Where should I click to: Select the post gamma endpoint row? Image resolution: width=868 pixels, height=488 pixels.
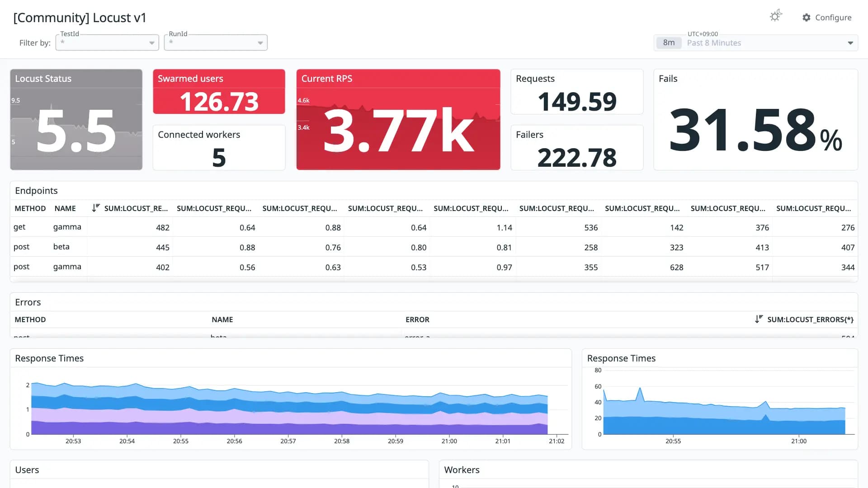coord(434,267)
